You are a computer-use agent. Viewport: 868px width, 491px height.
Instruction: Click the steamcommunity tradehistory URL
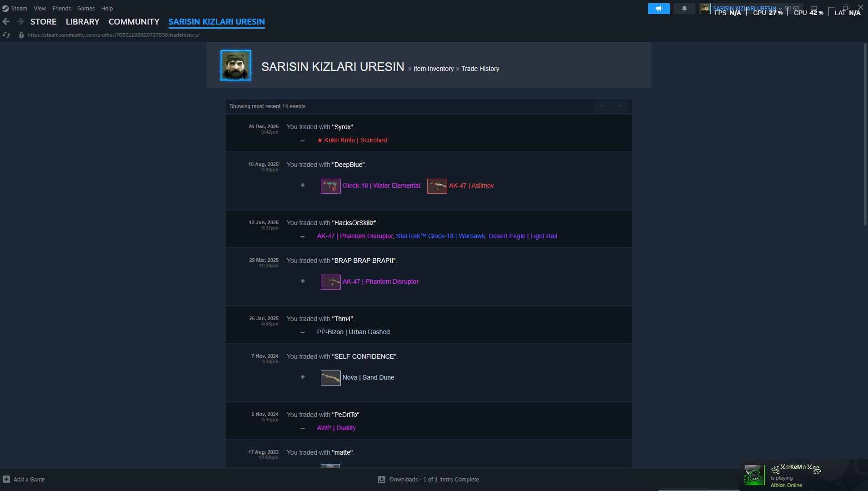(114, 35)
